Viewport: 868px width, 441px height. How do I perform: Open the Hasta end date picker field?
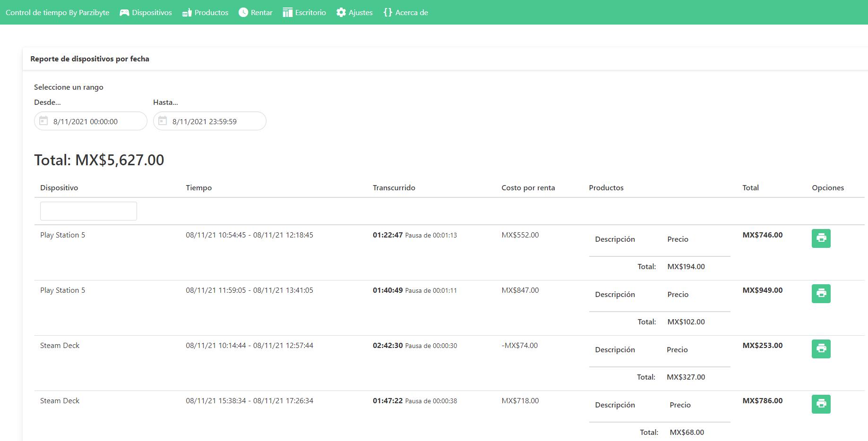214,121
